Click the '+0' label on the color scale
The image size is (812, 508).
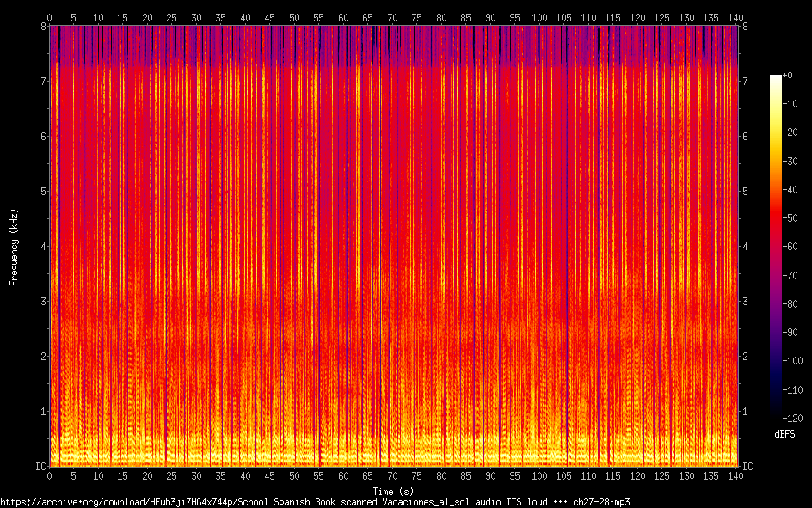[789, 76]
